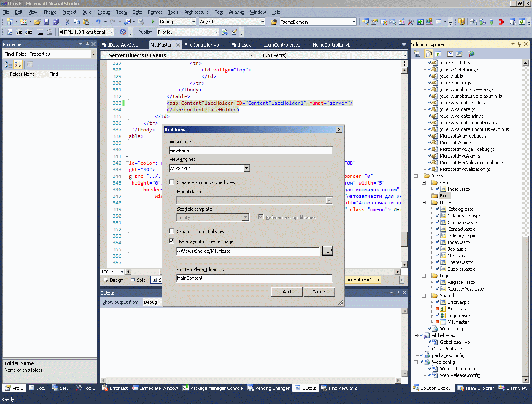Screen dimensions: 532x404
Task: Click browse ellipsis button for master page
Action: 328,251
